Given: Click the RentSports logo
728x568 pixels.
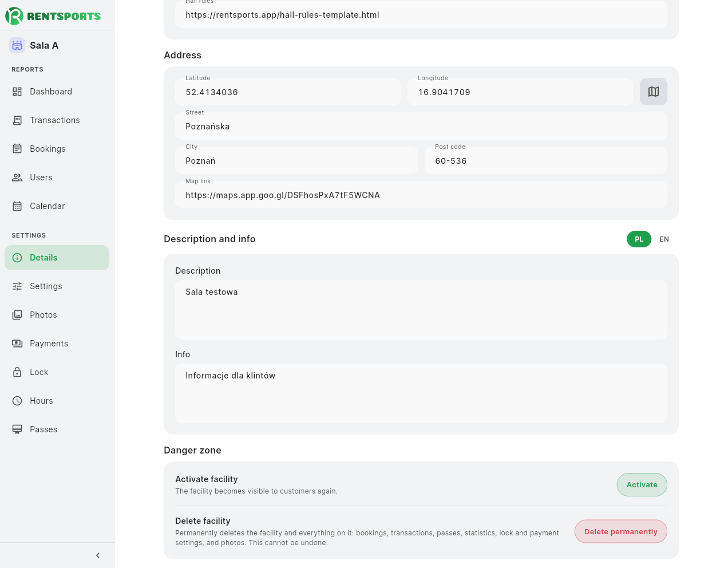Looking at the screenshot, I should [53, 15].
